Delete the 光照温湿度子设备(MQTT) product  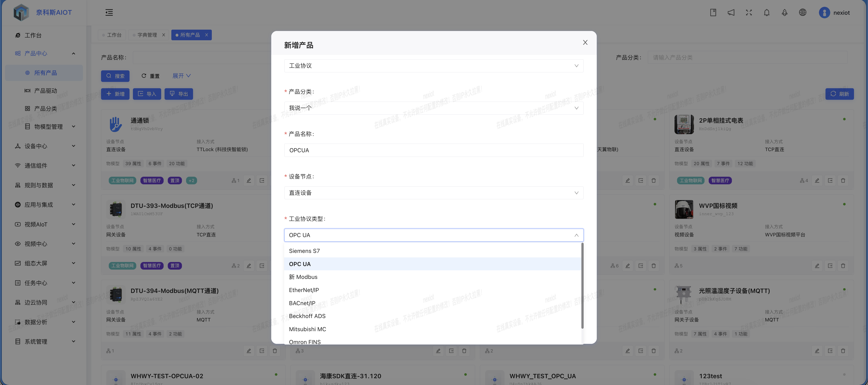843,351
